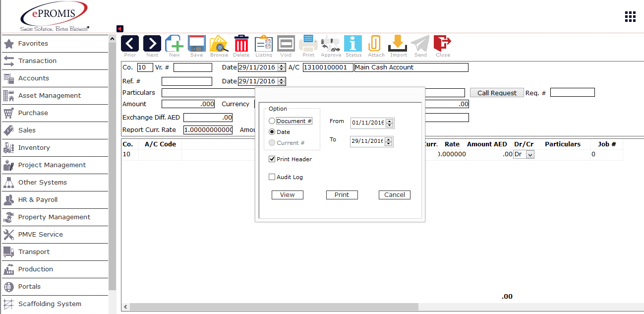The width and height of the screenshot is (644, 314).
Task: Send the document using the Send icon
Action: click(x=420, y=44)
